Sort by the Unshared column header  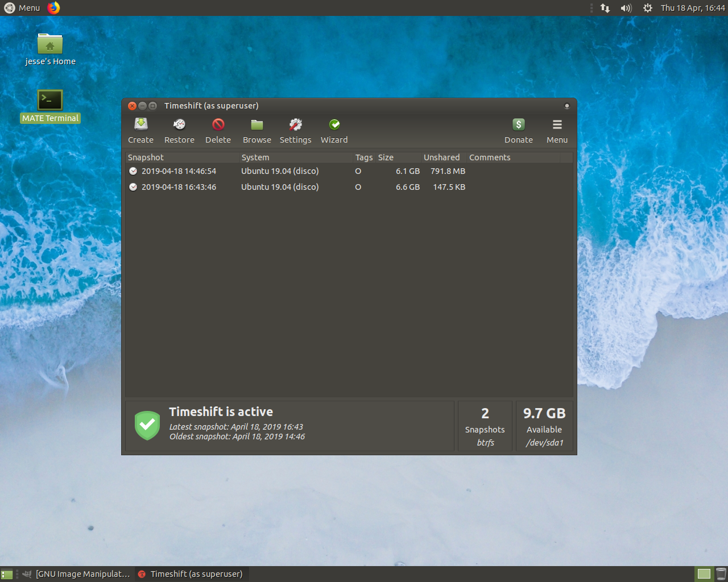[444, 157]
